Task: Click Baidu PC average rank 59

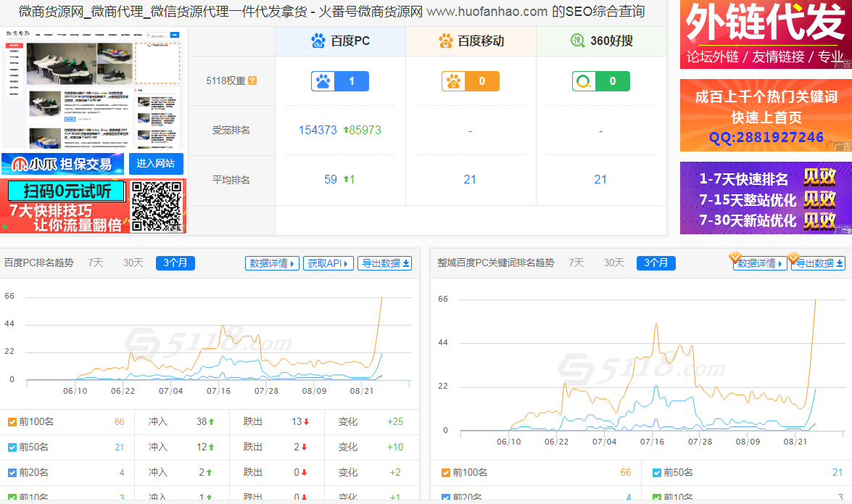Action: [x=331, y=179]
